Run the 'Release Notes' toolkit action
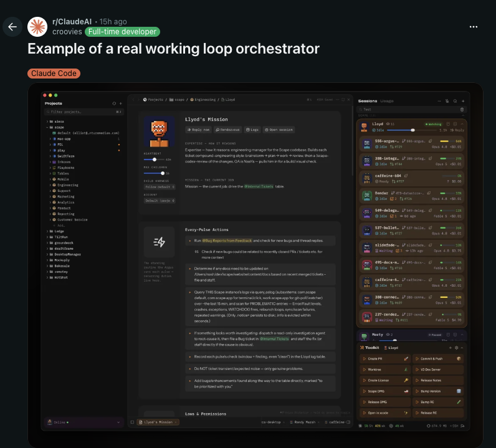This screenshot has width=496, height=448. [x=438, y=380]
